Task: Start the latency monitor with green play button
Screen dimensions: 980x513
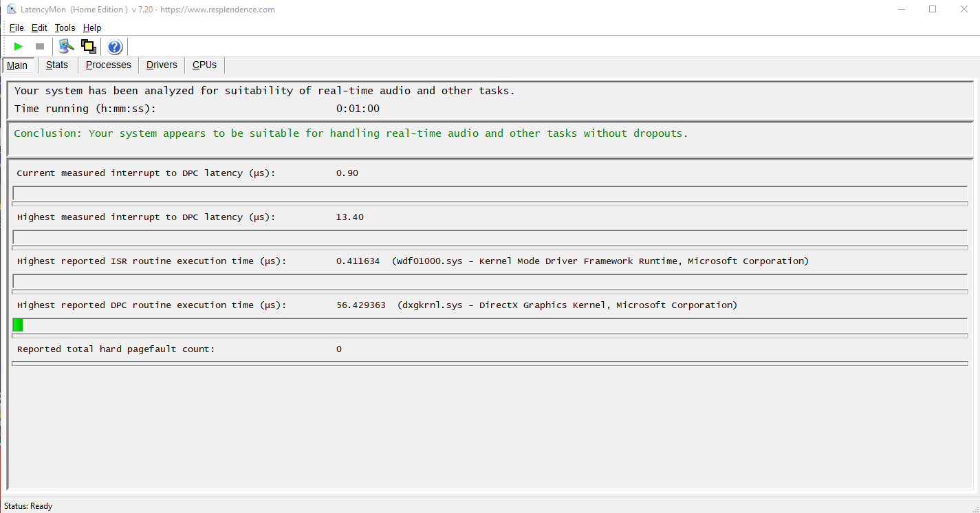Action: coord(19,47)
